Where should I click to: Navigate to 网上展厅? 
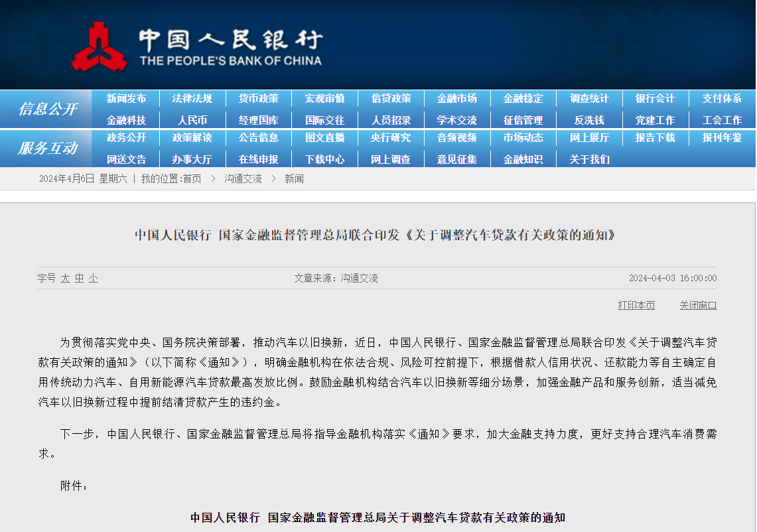[x=589, y=137]
